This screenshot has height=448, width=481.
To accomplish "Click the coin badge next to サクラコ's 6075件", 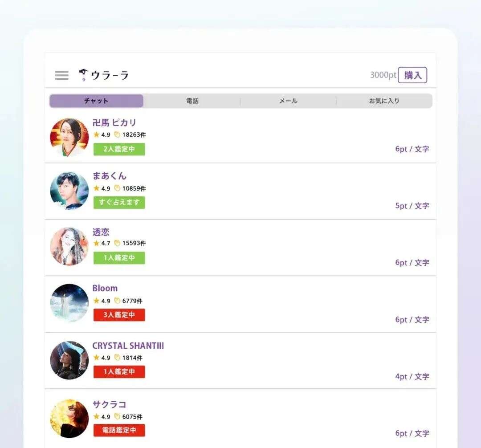I will coord(117,417).
